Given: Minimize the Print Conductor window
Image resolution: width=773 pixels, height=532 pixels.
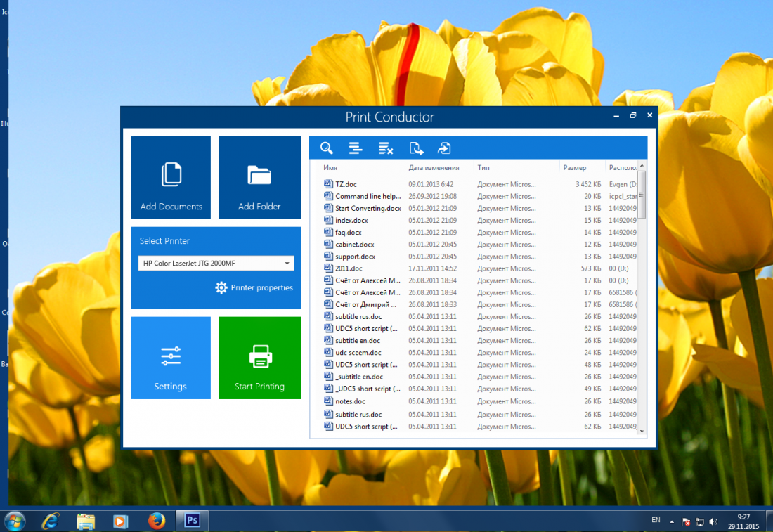Looking at the screenshot, I should click(x=616, y=115).
